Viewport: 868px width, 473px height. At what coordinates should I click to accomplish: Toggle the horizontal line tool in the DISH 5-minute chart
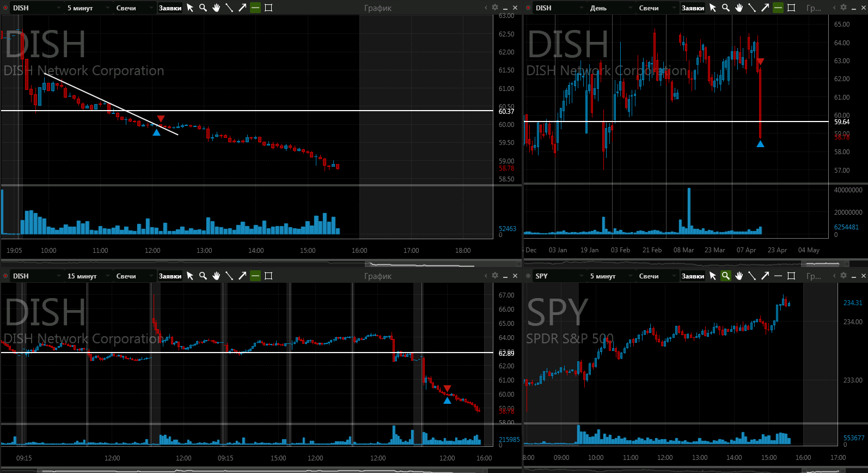tap(255, 8)
